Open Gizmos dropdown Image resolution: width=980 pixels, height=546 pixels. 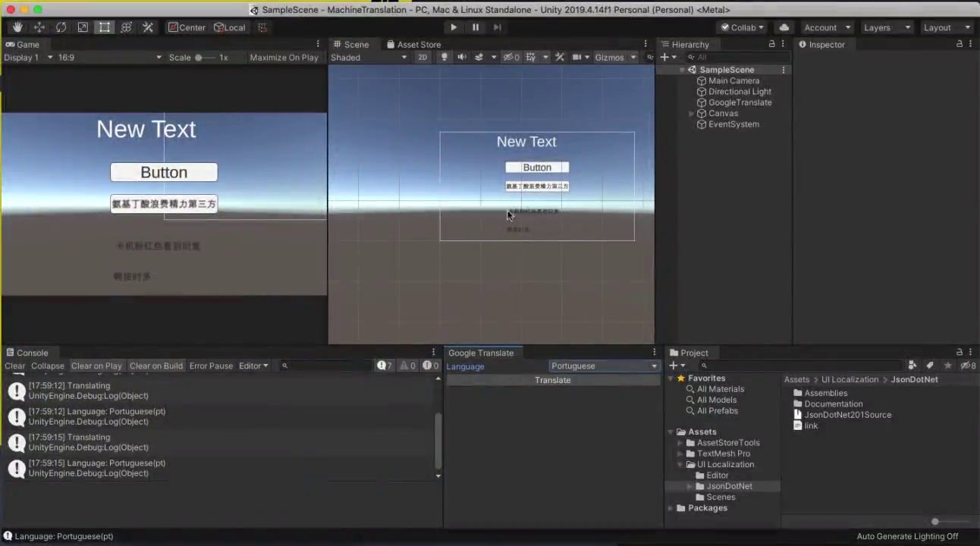coord(615,57)
